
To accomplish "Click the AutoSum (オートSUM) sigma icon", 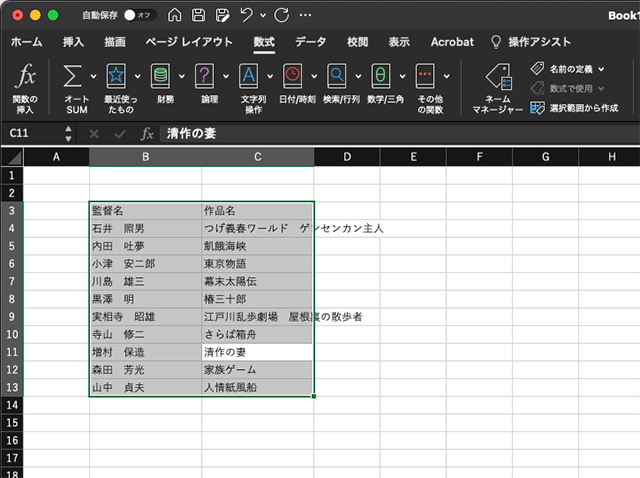I will coord(72,76).
